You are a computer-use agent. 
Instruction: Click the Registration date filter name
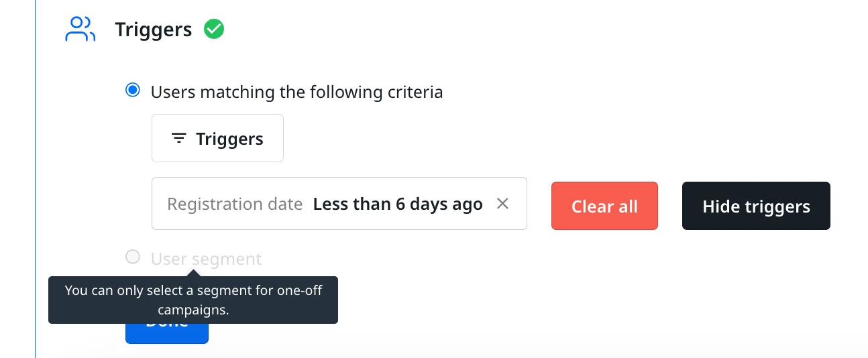coord(235,204)
